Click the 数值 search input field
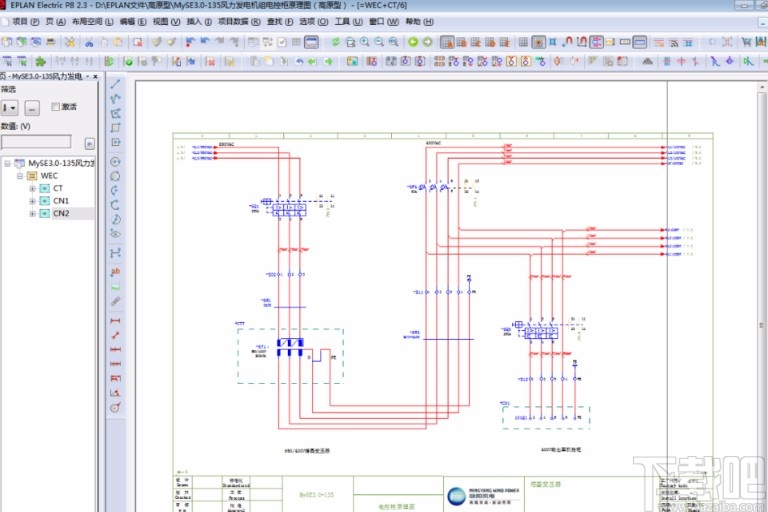Viewport: 768px width, 512px height. pos(36,142)
